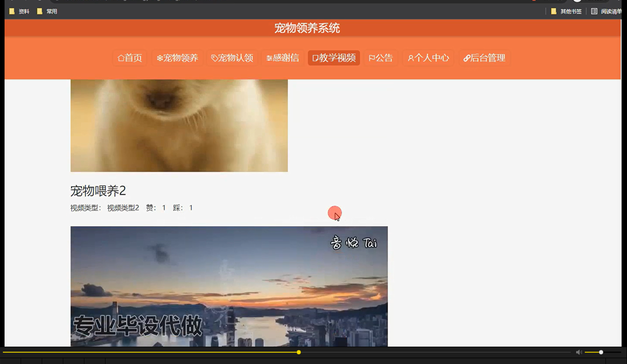This screenshot has width=627, height=364.
Task: Click the 阅读清单 reading list icon
Action: point(594,11)
